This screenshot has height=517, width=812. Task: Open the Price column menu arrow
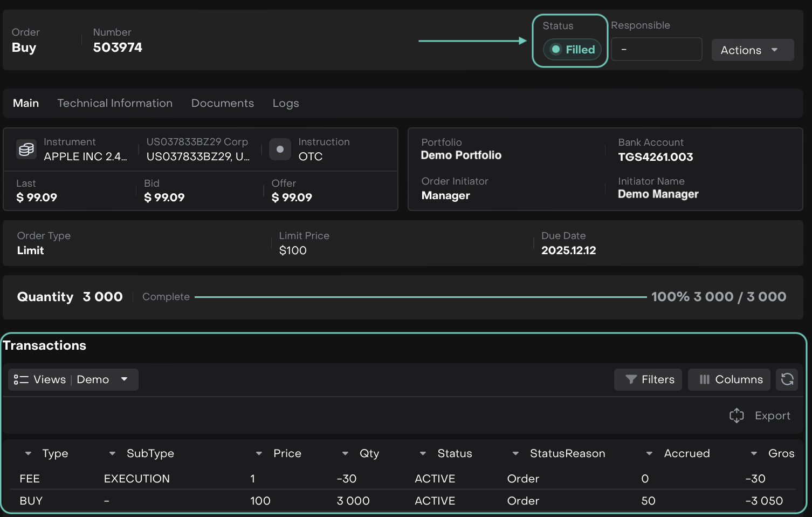[x=259, y=454]
